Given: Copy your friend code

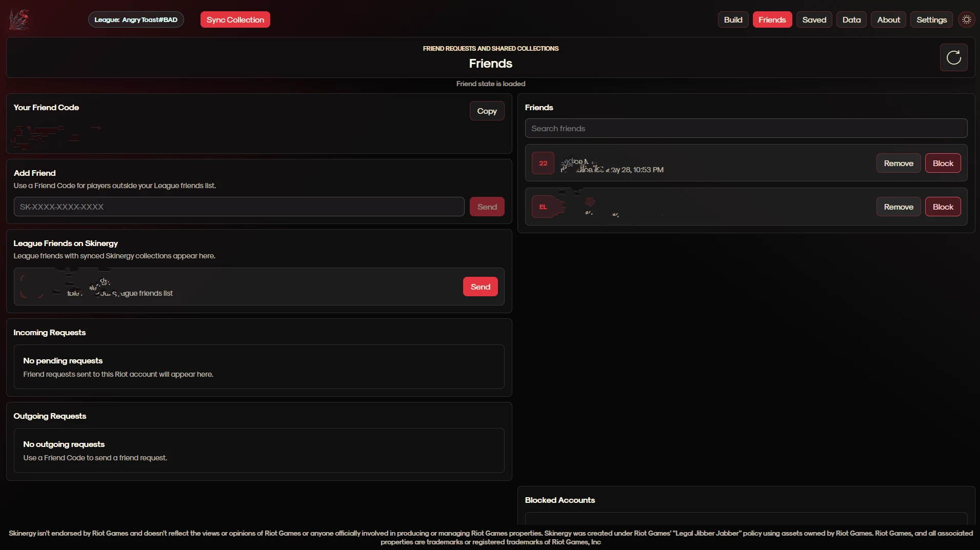Looking at the screenshot, I should point(487,111).
